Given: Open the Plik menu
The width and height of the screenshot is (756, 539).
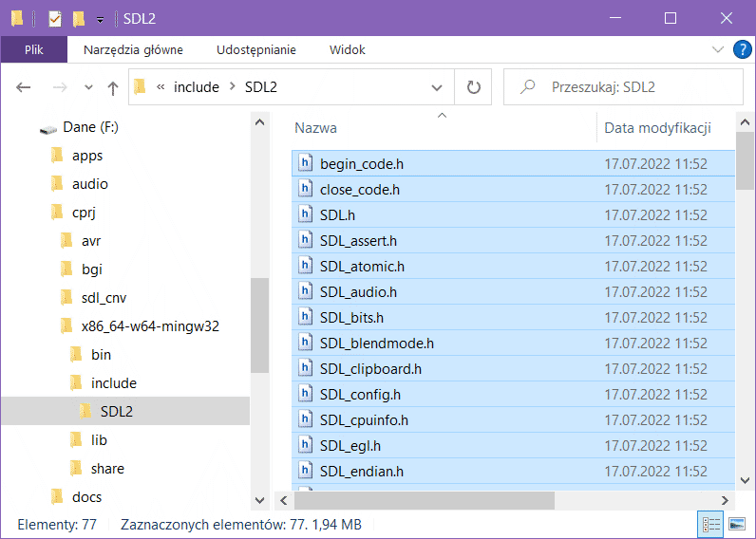Looking at the screenshot, I should 34,49.
